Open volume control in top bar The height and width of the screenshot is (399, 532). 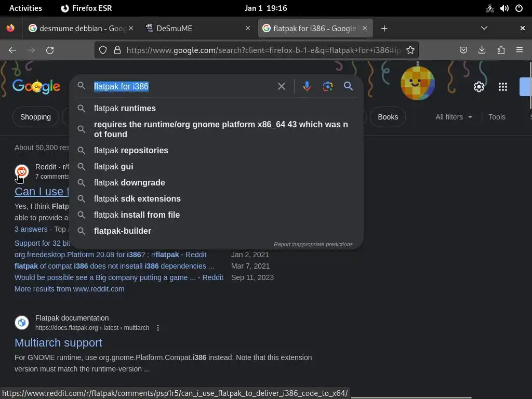click(504, 8)
